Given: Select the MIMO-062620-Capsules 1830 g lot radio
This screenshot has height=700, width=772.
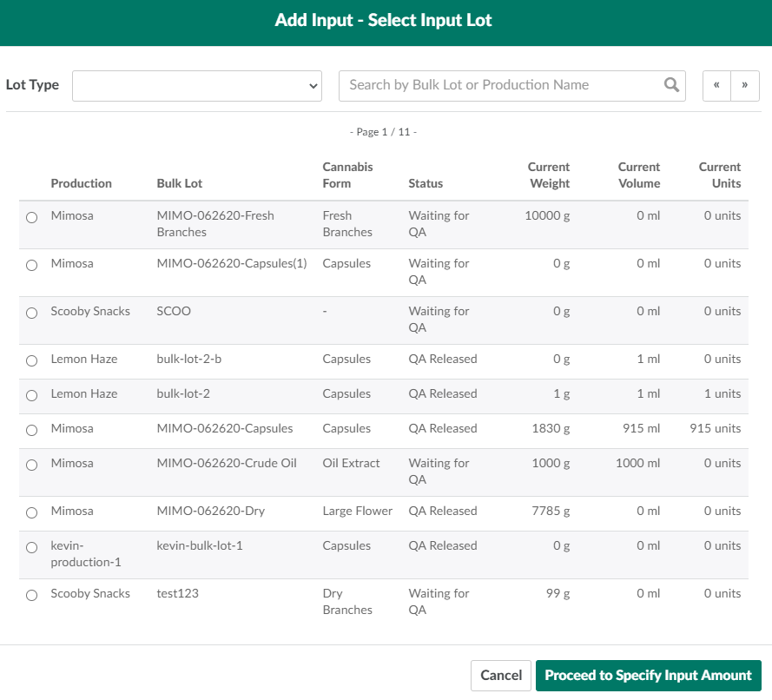Looking at the screenshot, I should (x=32, y=431).
